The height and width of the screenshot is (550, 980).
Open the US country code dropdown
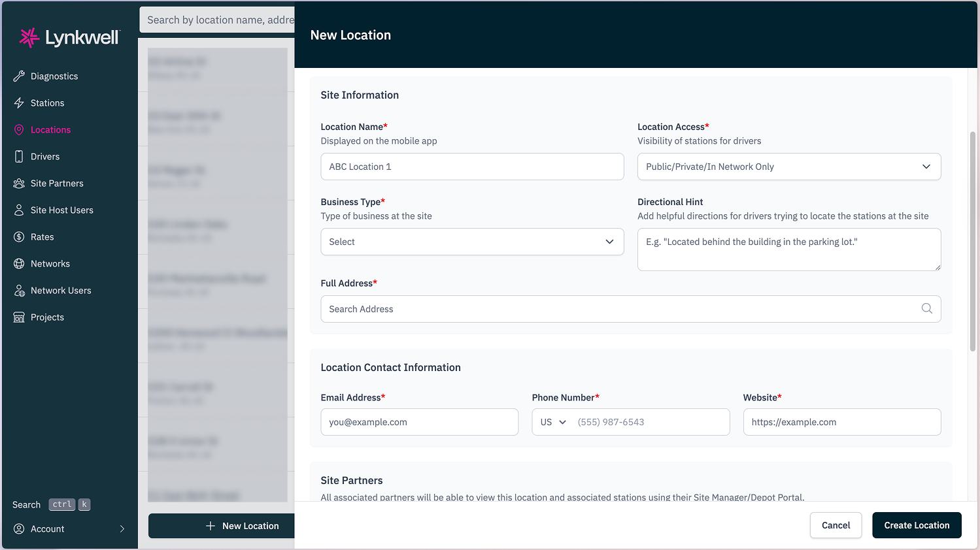[x=551, y=422]
